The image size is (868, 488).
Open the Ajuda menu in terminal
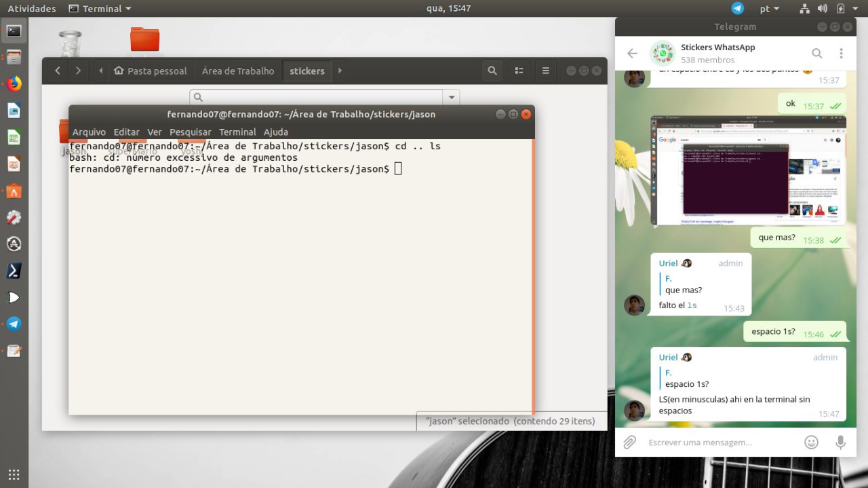276,132
